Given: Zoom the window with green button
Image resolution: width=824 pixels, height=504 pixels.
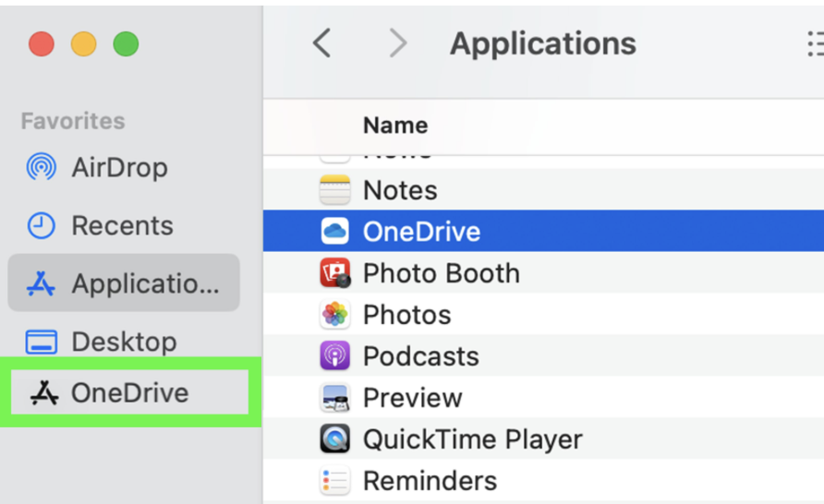Looking at the screenshot, I should tap(127, 43).
